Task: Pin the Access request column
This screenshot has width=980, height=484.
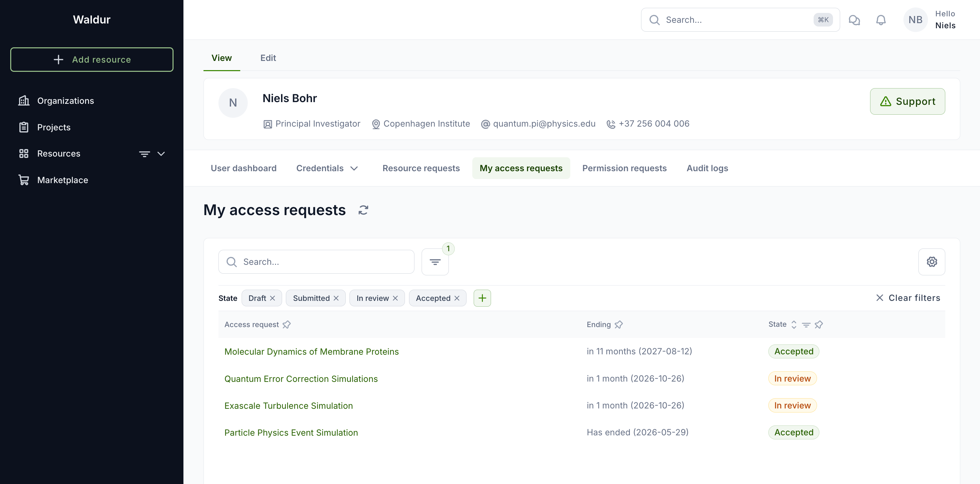Action: (x=287, y=325)
